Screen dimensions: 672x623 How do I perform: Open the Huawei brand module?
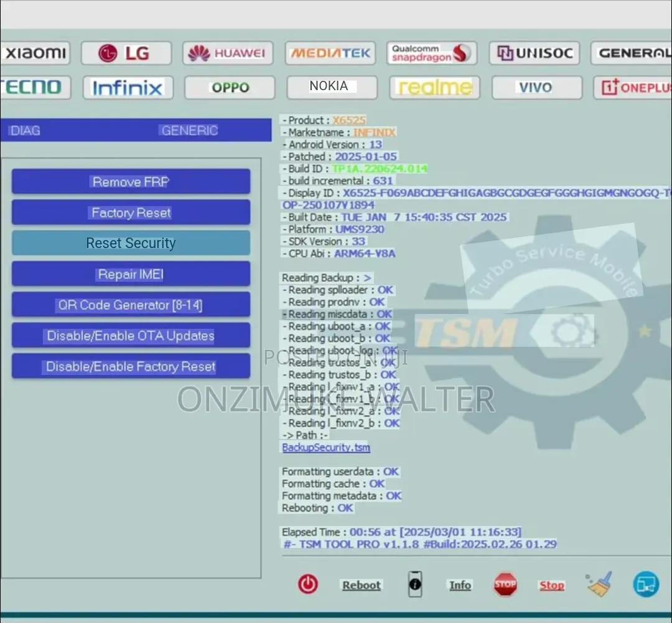tap(228, 53)
